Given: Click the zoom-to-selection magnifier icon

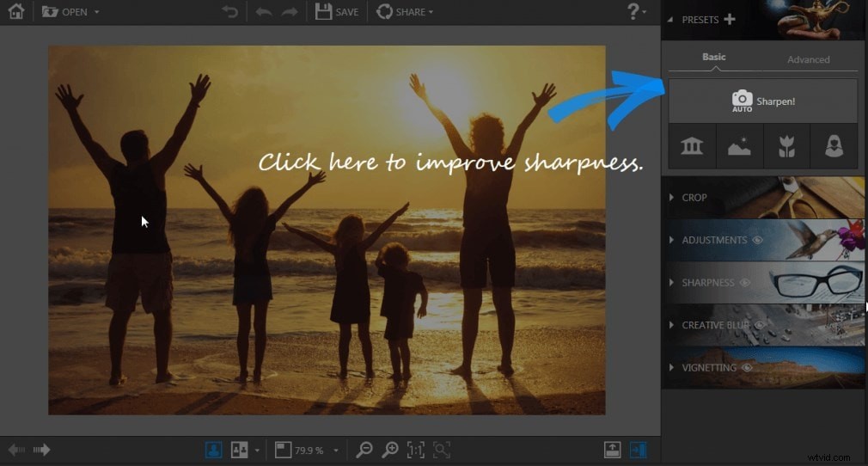Looking at the screenshot, I should coord(442,450).
